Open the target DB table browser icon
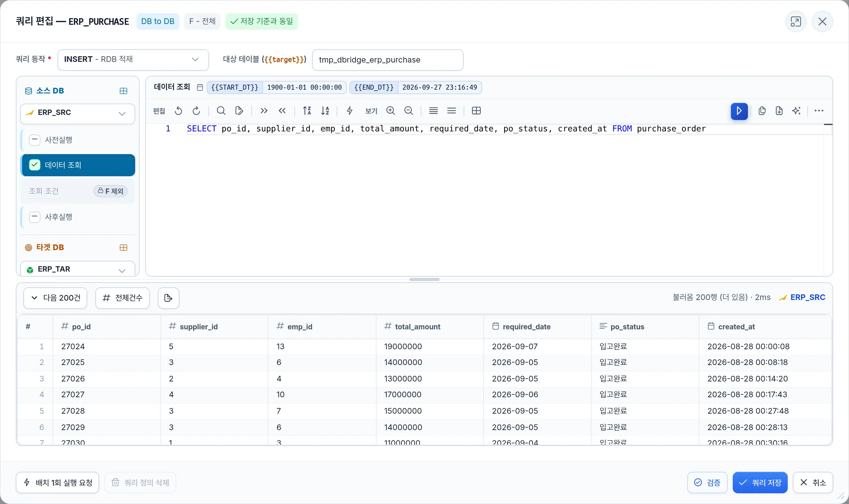Image resolution: width=849 pixels, height=504 pixels. (x=123, y=248)
